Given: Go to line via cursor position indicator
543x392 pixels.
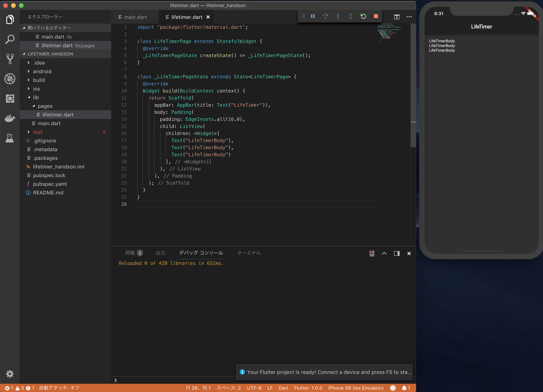Looking at the screenshot, I should click(198, 388).
